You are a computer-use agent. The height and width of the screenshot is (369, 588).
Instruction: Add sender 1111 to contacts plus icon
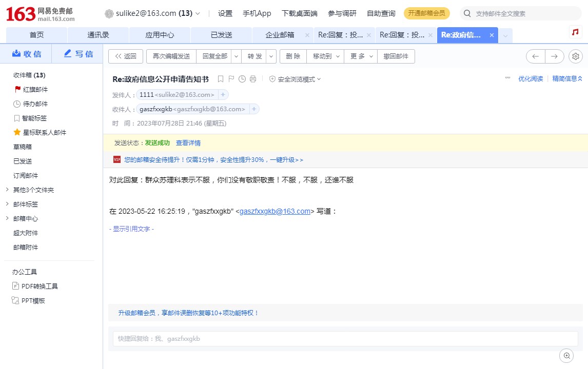pos(223,95)
